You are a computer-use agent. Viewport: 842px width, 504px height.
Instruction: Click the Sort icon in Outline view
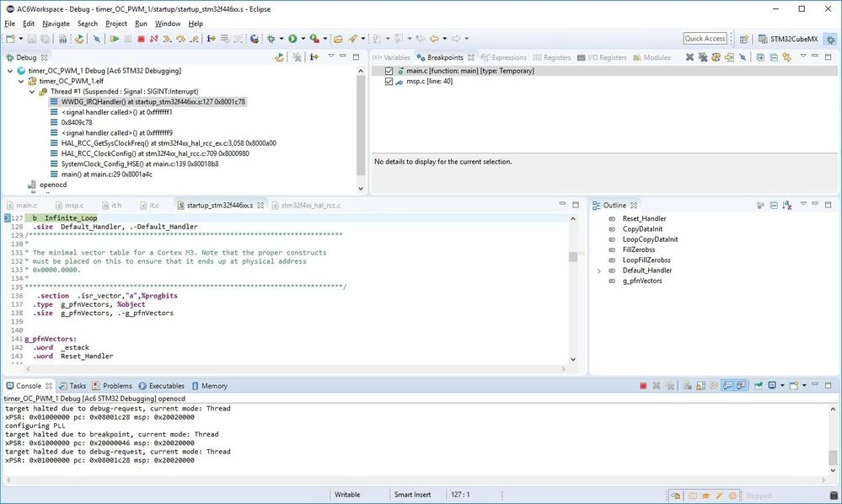tap(786, 205)
